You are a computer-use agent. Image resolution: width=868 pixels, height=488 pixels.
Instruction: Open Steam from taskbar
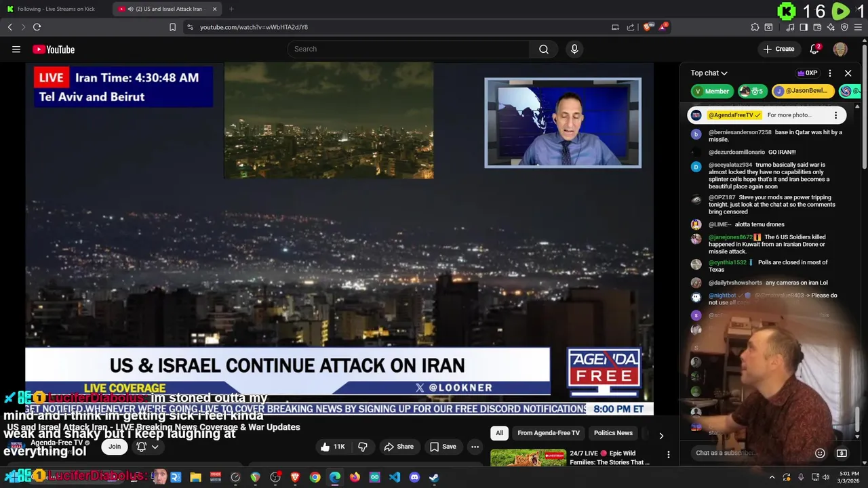click(x=434, y=477)
